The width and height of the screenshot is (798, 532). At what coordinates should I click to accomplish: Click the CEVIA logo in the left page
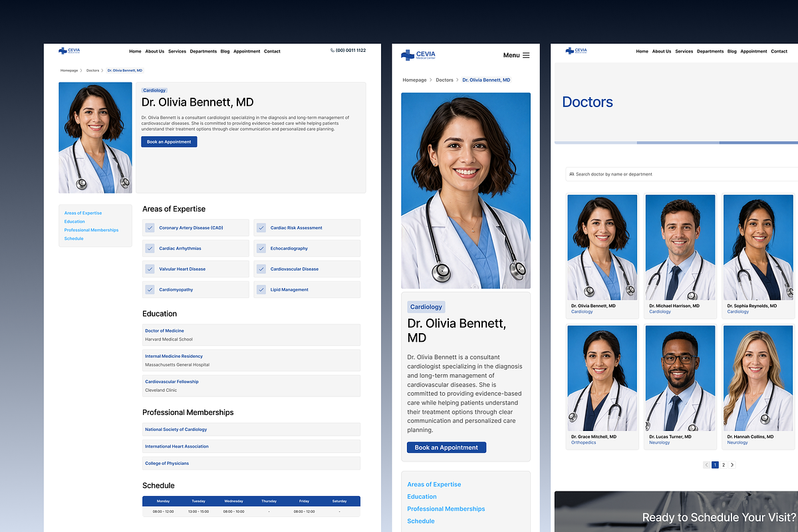click(69, 51)
